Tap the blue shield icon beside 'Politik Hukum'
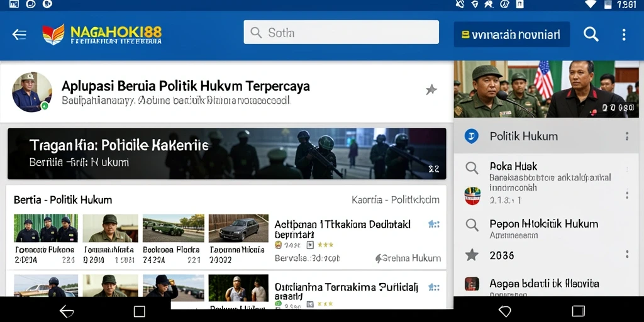Screen dimensions: 644x322 [471, 136]
